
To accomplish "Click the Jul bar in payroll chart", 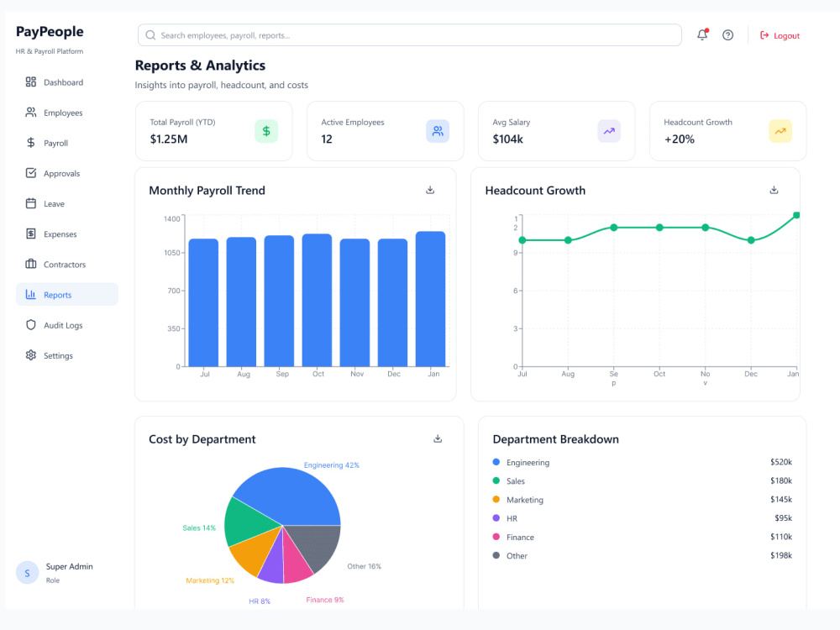I will point(203,302).
